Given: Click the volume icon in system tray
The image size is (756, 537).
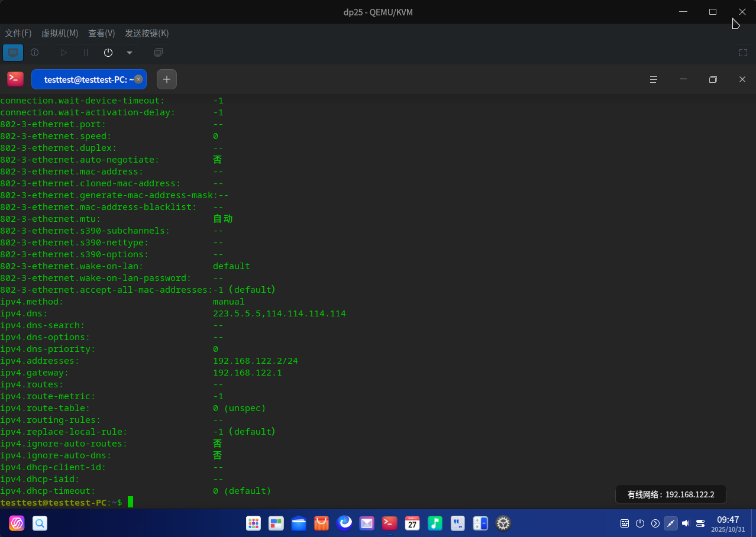Looking at the screenshot, I should (686, 523).
